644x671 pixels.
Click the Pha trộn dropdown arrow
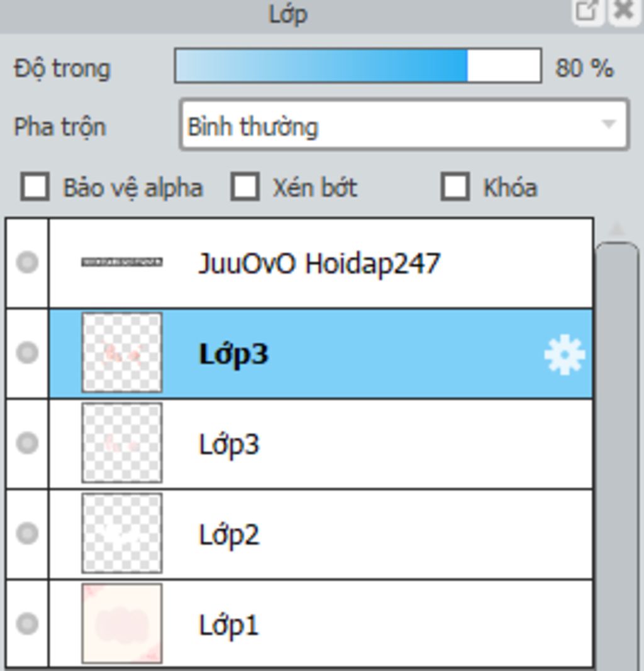tap(609, 125)
